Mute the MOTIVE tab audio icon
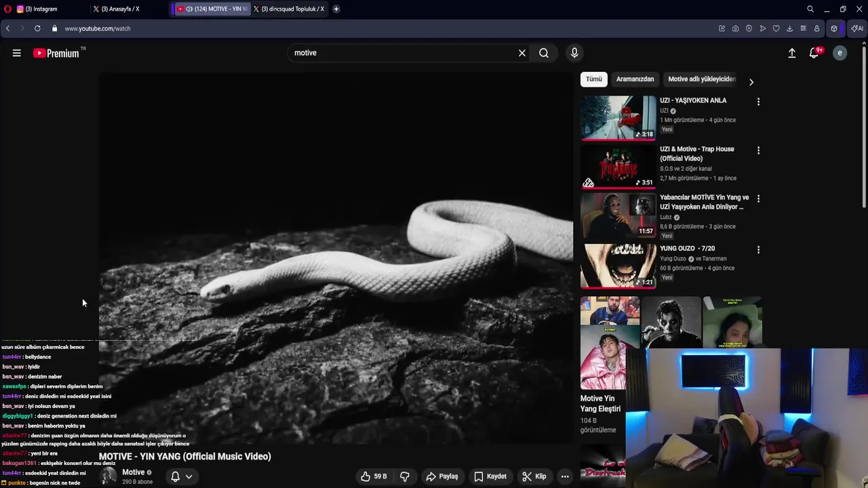The height and width of the screenshot is (488, 868). pyautogui.click(x=189, y=9)
